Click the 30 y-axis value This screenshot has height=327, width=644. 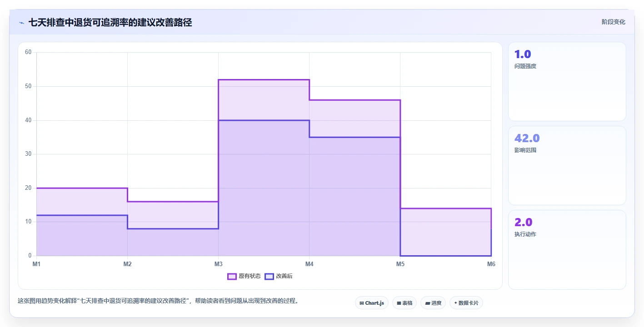[28, 154]
